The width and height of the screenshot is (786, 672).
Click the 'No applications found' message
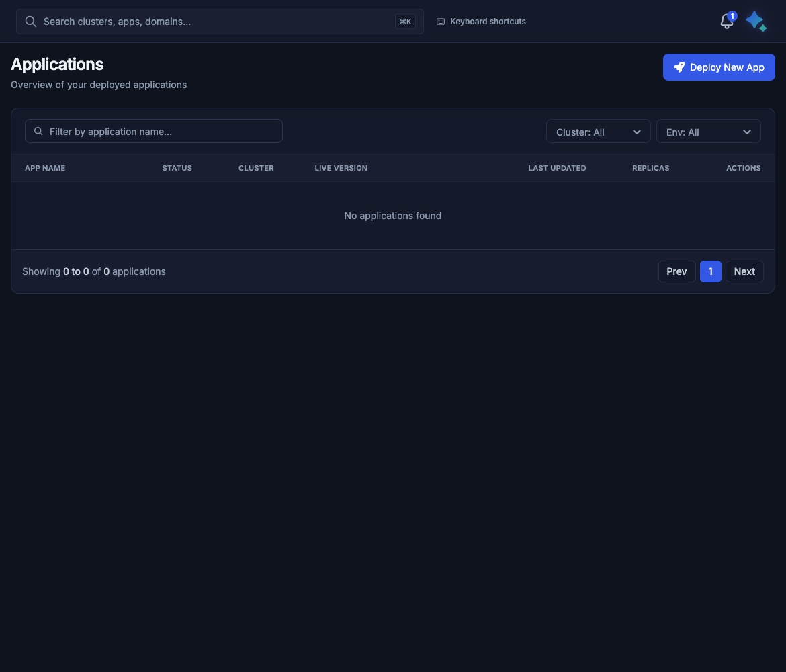tap(392, 216)
